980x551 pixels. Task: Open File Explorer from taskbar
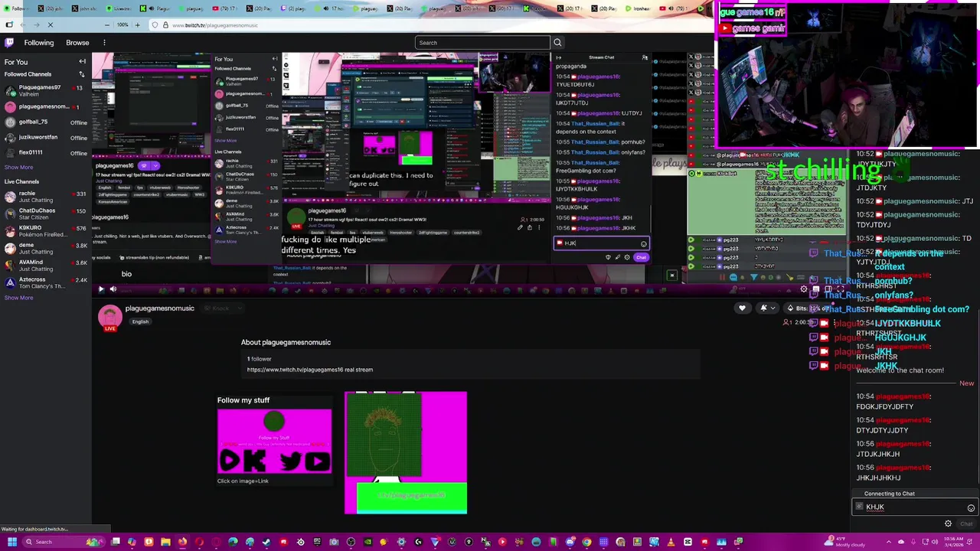click(165, 542)
